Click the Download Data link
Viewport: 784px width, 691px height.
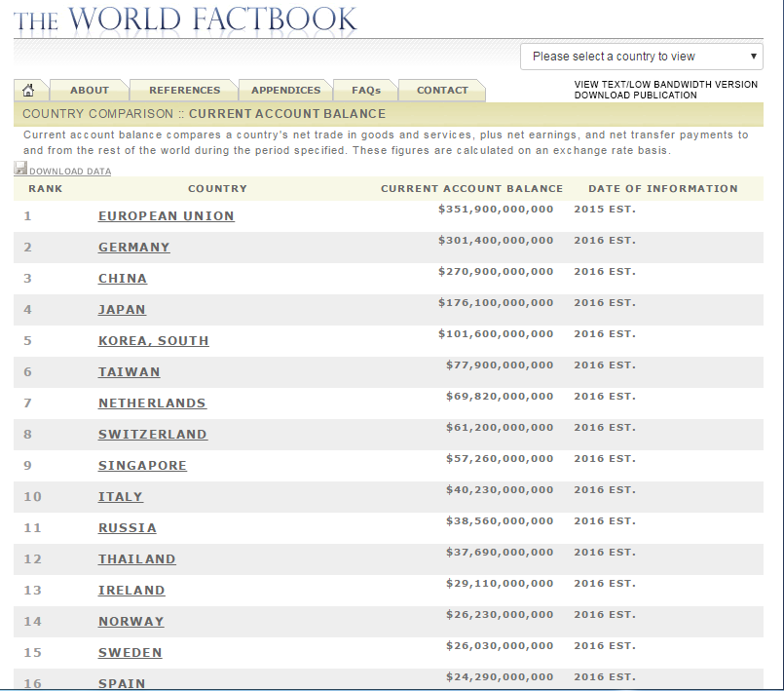[x=70, y=172]
